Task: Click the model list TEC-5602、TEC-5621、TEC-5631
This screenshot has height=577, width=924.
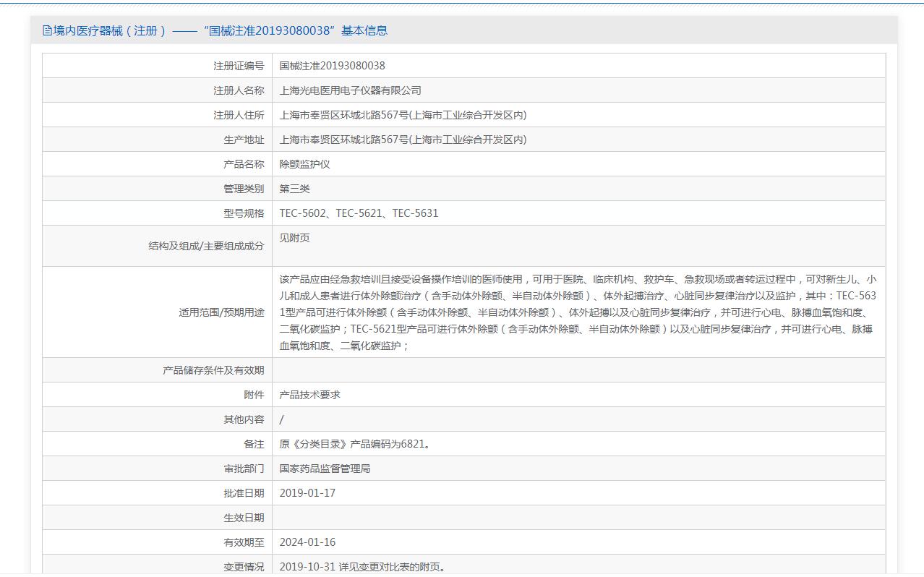Action: 359,213
